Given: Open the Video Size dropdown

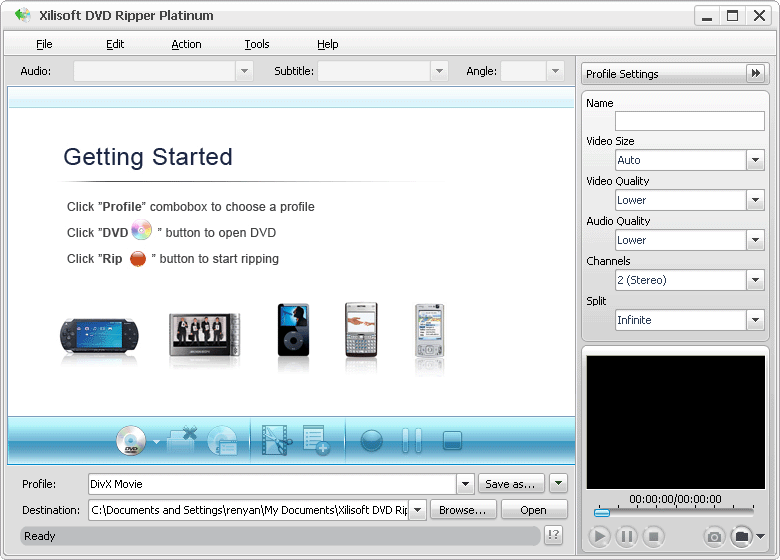Looking at the screenshot, I should [x=755, y=160].
